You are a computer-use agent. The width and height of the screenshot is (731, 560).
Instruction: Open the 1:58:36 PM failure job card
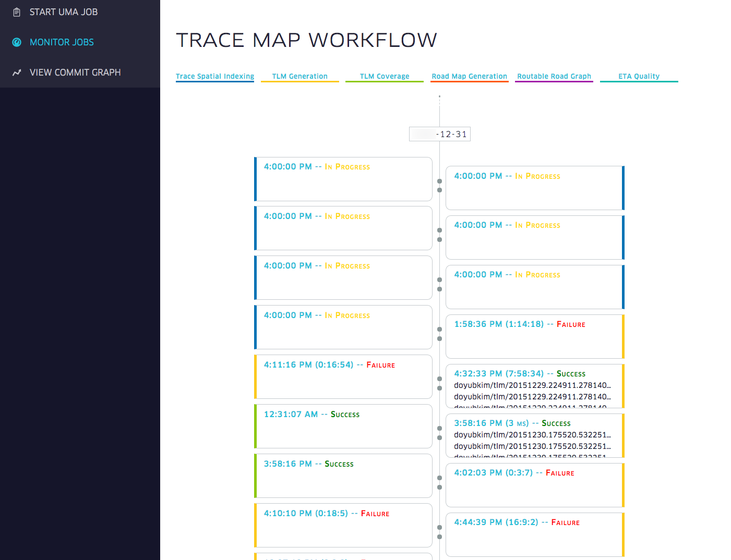[x=534, y=336]
